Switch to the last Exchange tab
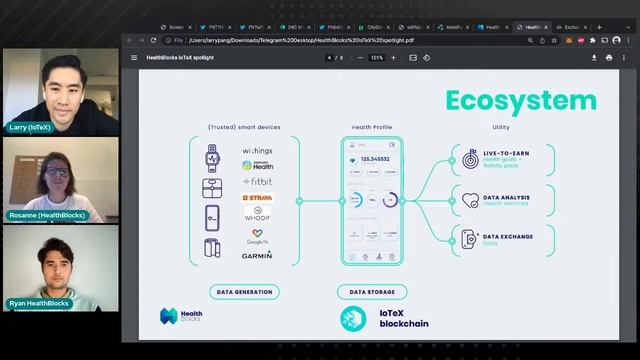This screenshot has width=640, height=360. (x=571, y=27)
